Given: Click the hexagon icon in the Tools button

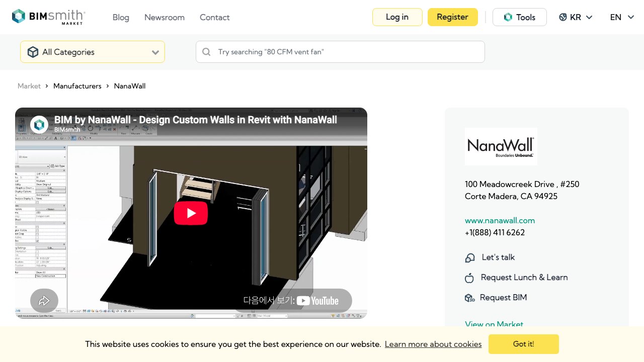Looking at the screenshot, I should 508,17.
